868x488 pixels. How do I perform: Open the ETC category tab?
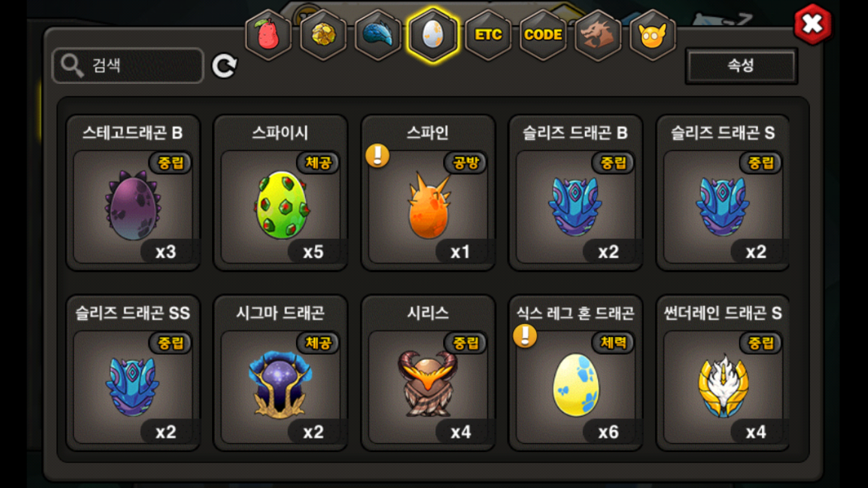[488, 35]
